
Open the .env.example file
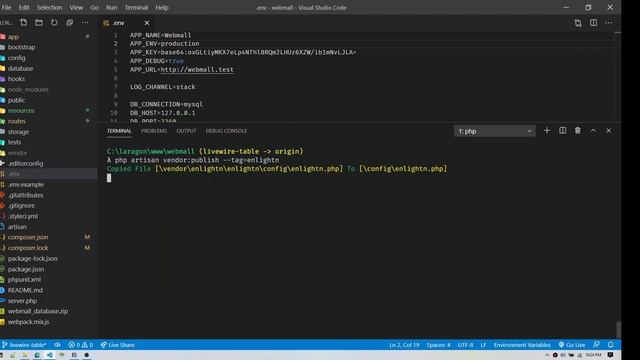(x=48, y=184)
